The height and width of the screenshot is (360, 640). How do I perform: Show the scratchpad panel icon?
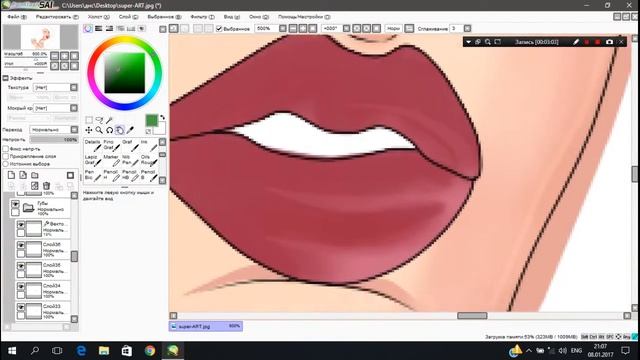(x=142, y=29)
